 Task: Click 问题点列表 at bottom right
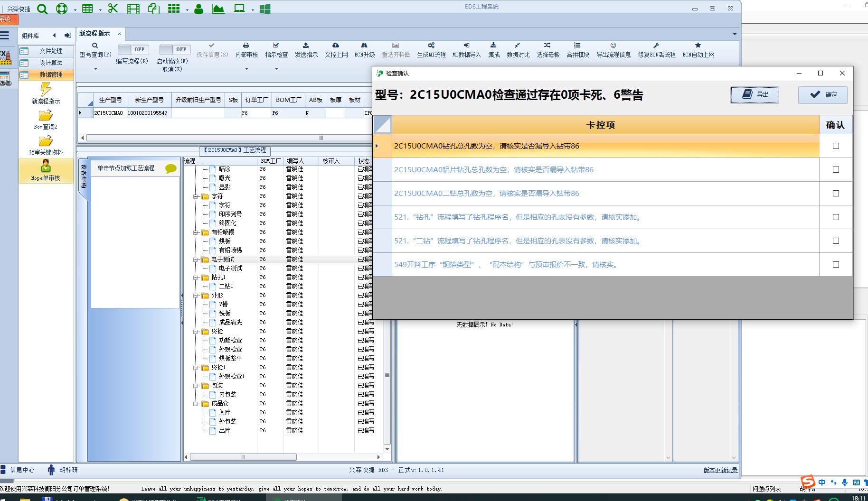tap(766, 489)
